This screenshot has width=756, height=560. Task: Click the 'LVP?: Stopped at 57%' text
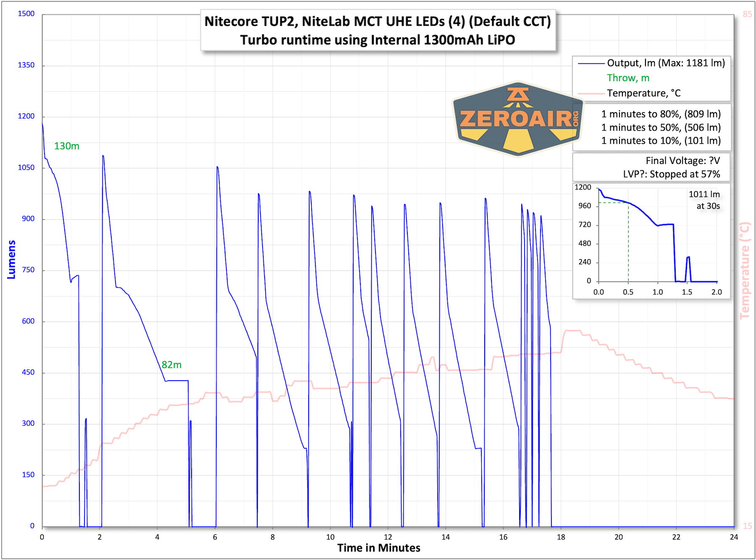point(671,174)
